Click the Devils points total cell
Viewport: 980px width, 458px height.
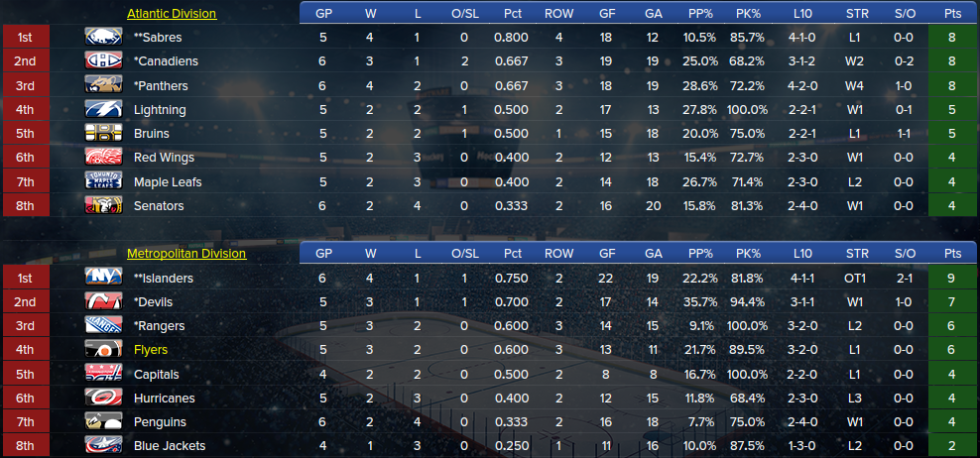951,301
